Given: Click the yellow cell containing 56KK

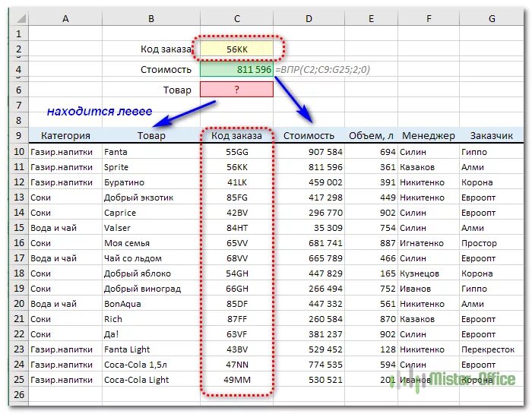Looking at the screenshot, I should (x=237, y=49).
